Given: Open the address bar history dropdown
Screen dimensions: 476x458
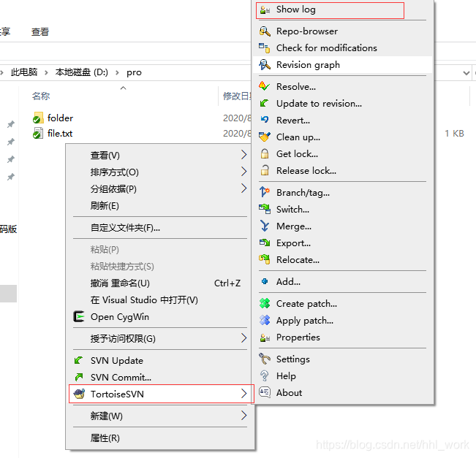Looking at the screenshot, I should coord(466,73).
